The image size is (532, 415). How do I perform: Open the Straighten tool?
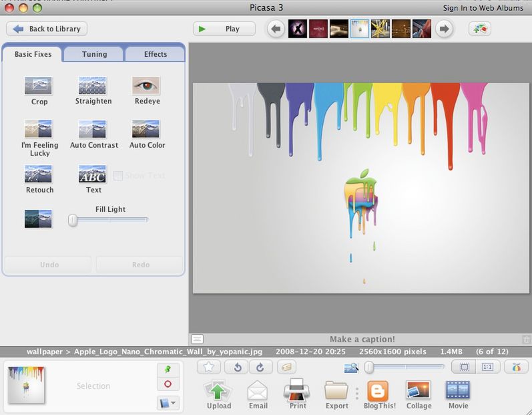click(x=93, y=86)
